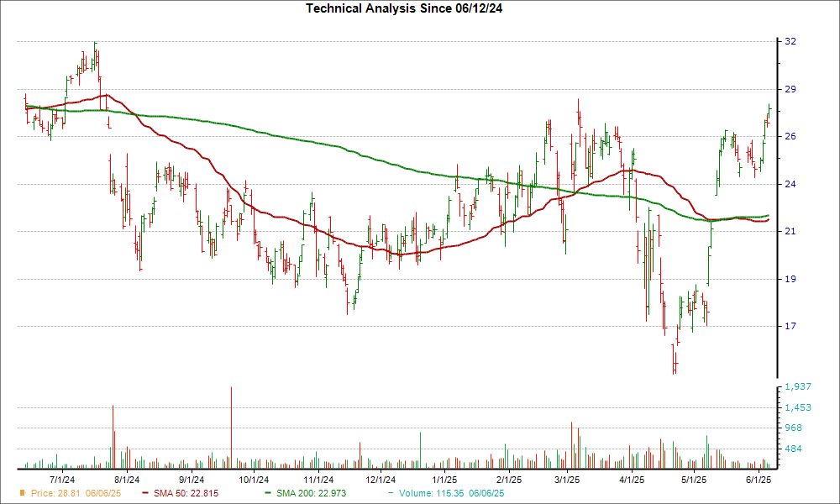
Task: Click the 12/1/24 date axis label
Action: [x=381, y=480]
